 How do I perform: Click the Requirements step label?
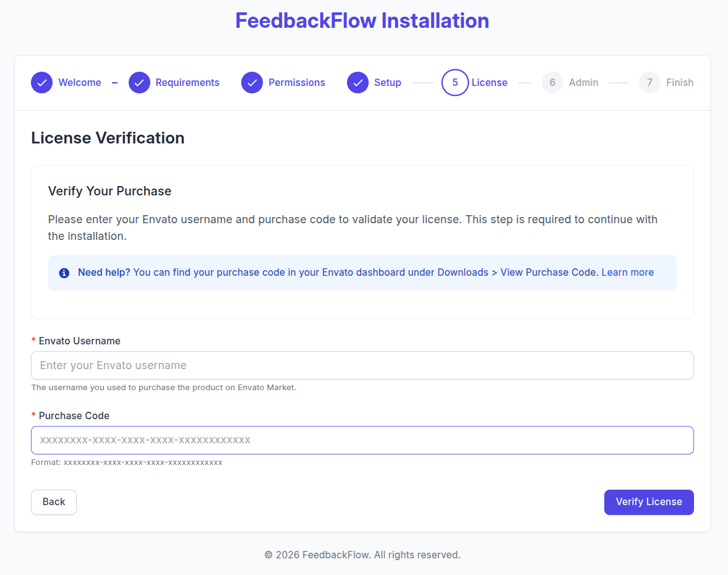(x=187, y=82)
